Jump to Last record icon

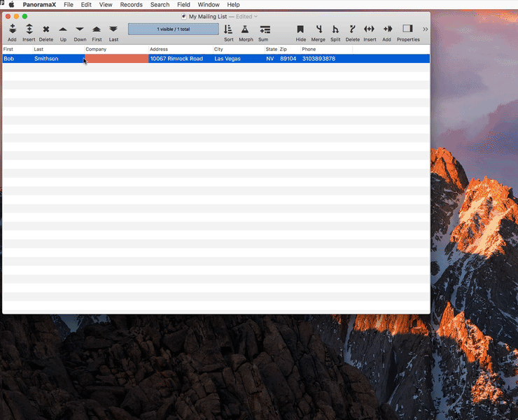click(x=113, y=29)
